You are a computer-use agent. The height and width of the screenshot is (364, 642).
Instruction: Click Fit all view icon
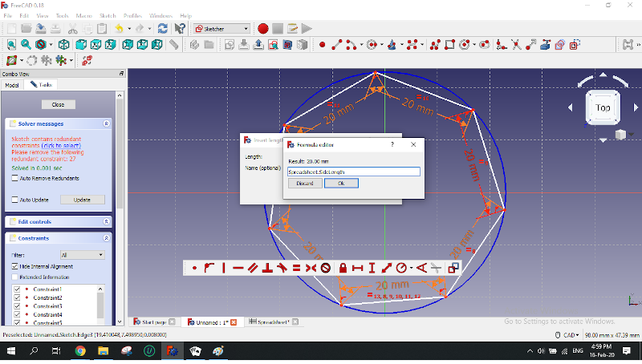(11, 45)
